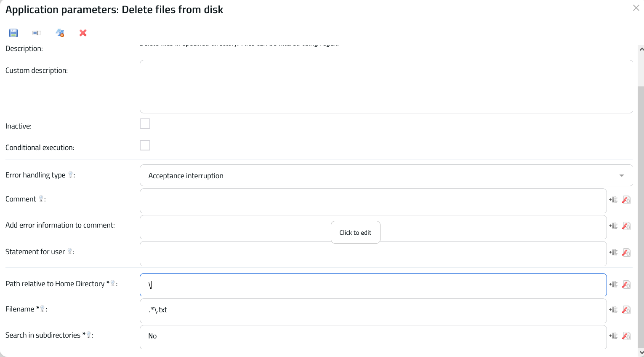Open the function editor icon beside Comment
This screenshot has height=357, width=644.
626,200
